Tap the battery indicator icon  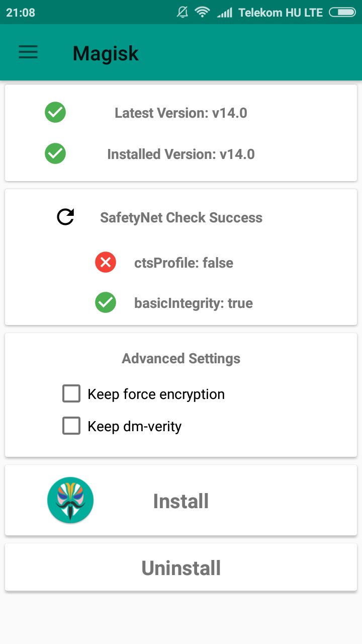click(342, 12)
